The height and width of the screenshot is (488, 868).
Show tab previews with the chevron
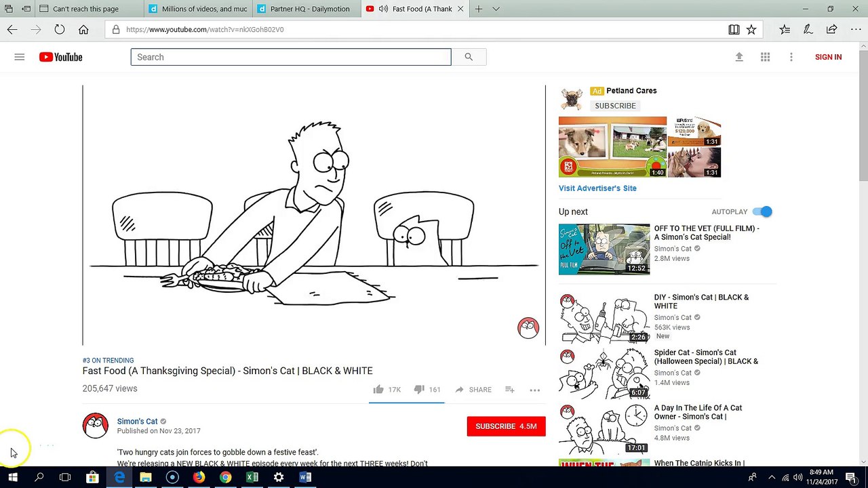pos(496,9)
